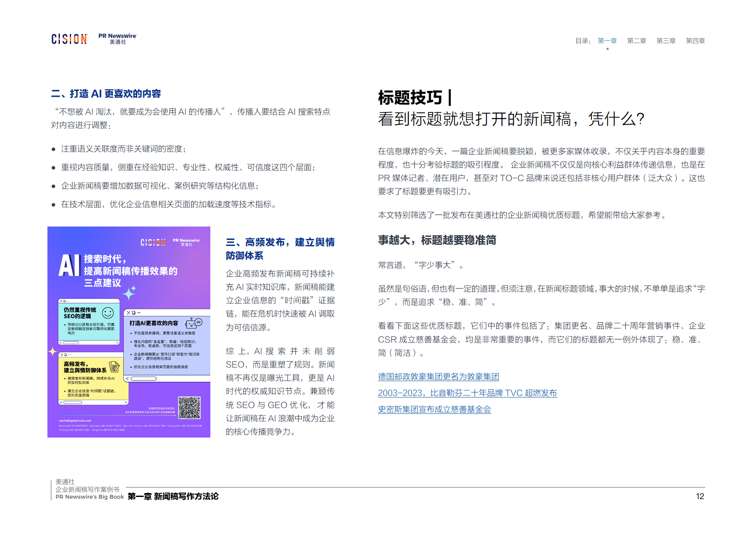
Task: Click the line “字少事大”
Action: (421, 265)
